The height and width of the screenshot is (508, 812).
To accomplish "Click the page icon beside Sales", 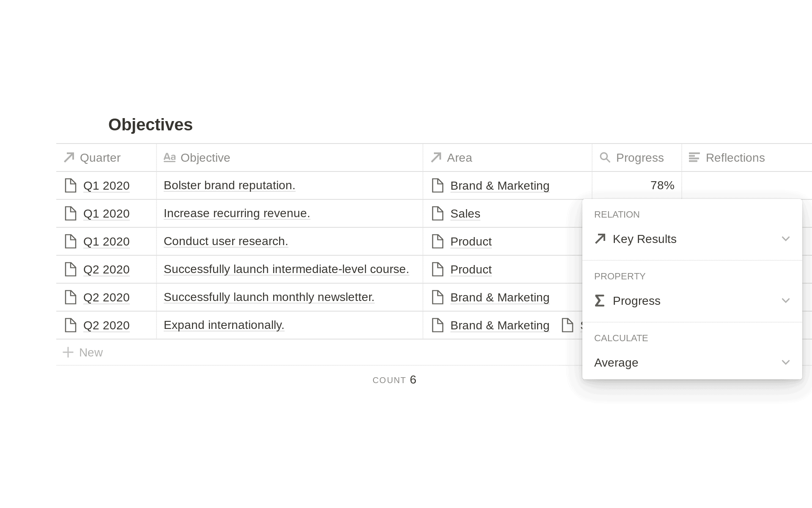I will tap(437, 213).
